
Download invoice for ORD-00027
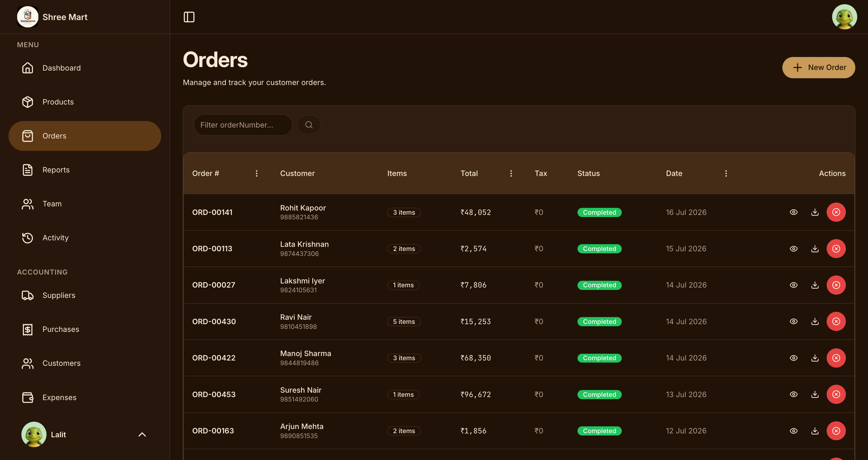coord(815,285)
